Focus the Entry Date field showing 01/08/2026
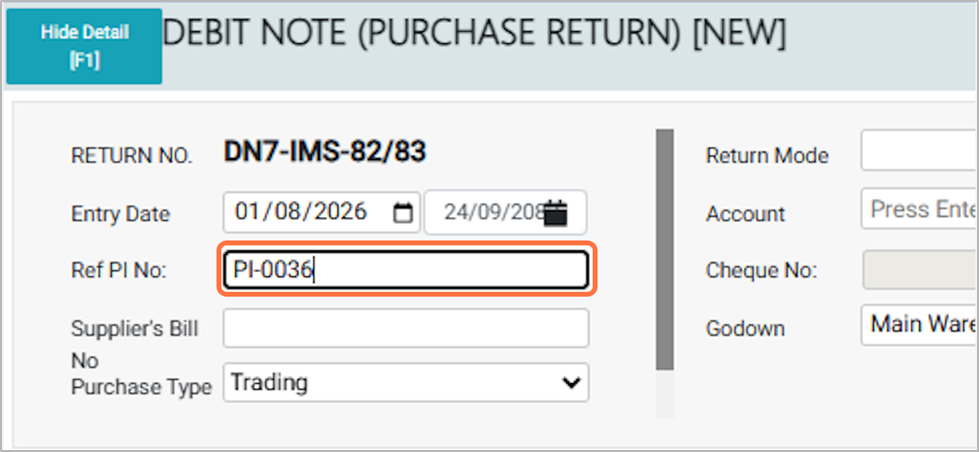Screen dimensions: 979x452 (300, 212)
